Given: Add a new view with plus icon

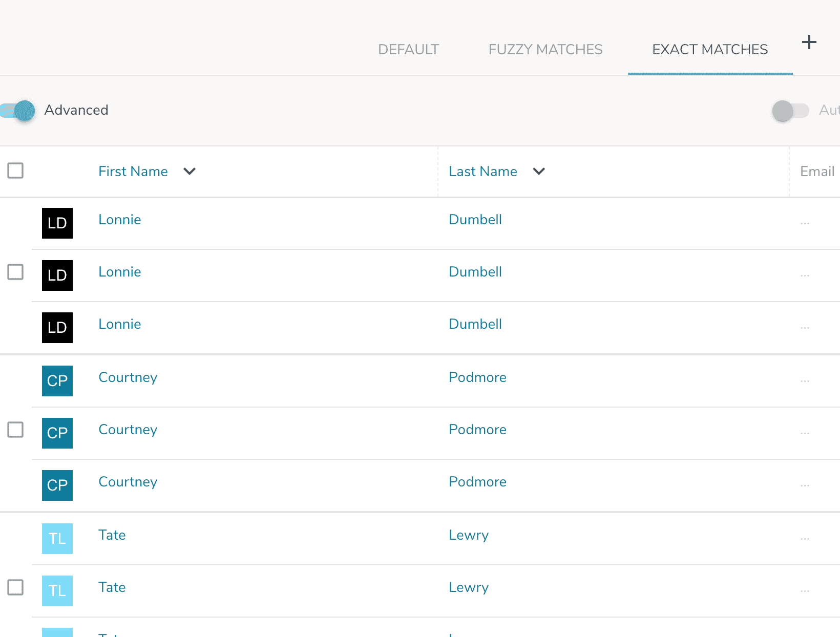Looking at the screenshot, I should coord(809,42).
